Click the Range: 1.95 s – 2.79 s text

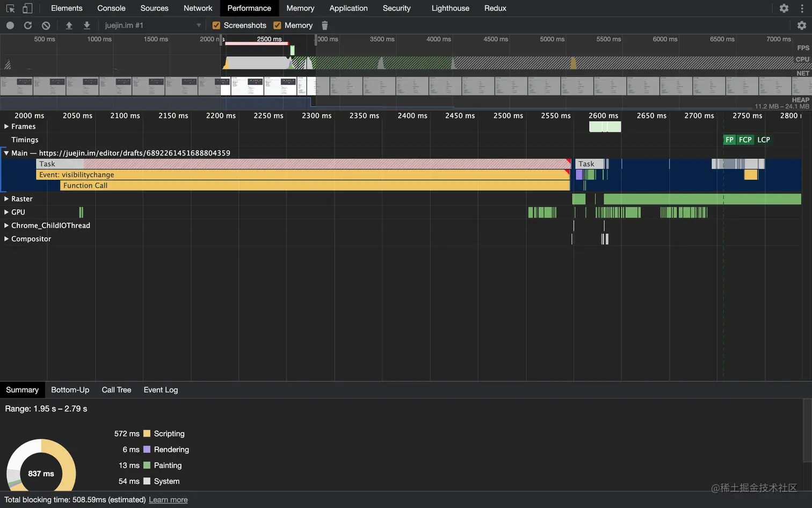pos(46,409)
